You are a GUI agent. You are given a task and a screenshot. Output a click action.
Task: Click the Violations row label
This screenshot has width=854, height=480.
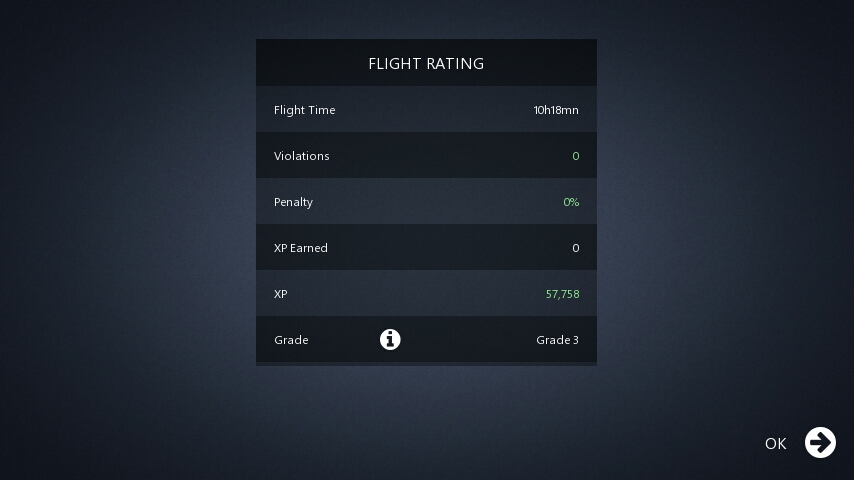pyautogui.click(x=302, y=156)
